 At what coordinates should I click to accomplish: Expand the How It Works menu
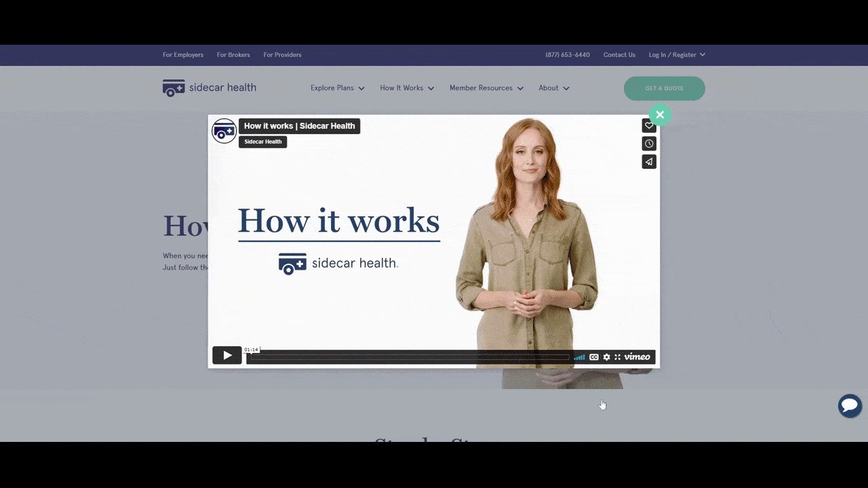pyautogui.click(x=407, y=88)
